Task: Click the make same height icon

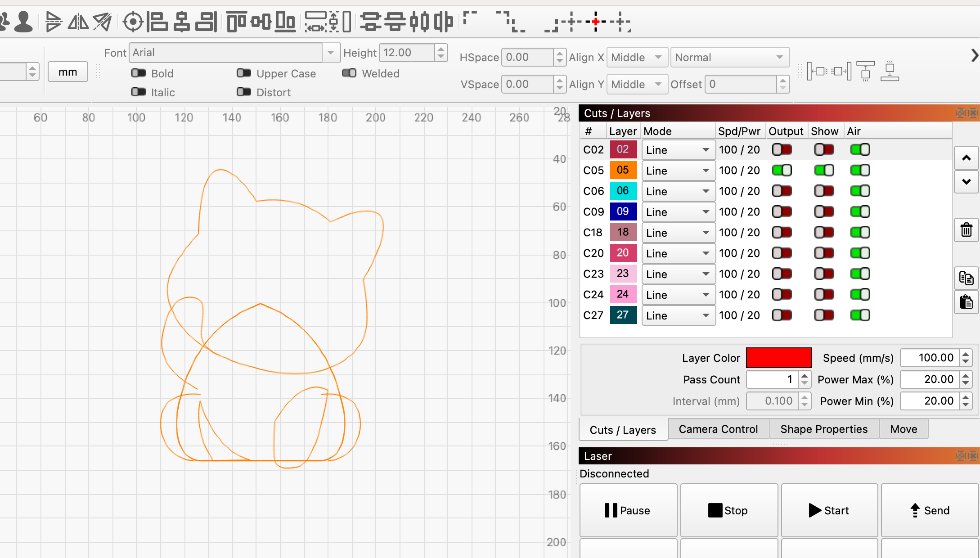Action: tap(340, 22)
